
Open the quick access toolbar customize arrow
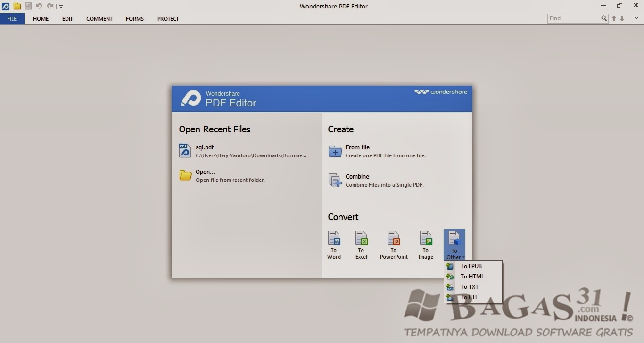(61, 7)
